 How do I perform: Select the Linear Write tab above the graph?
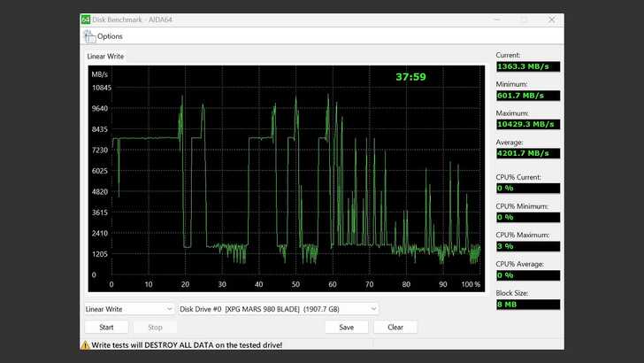click(104, 57)
